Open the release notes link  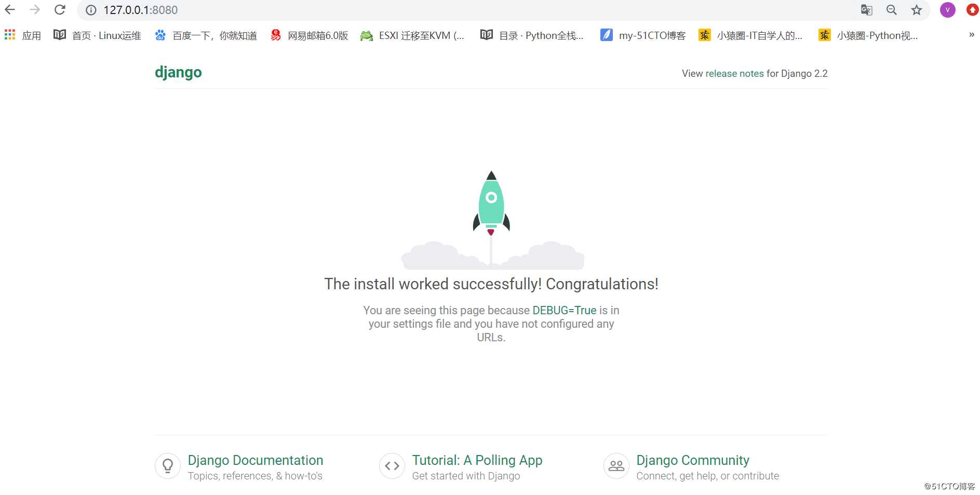coord(734,73)
